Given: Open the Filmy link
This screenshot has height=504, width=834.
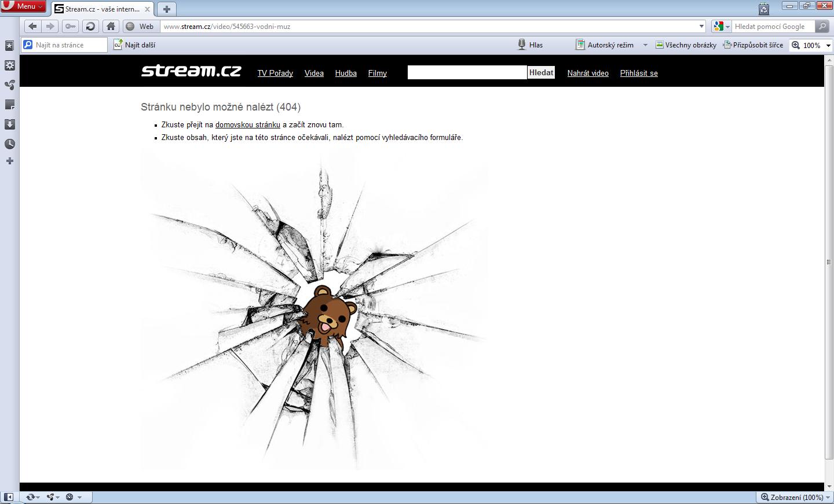Looking at the screenshot, I should (377, 73).
